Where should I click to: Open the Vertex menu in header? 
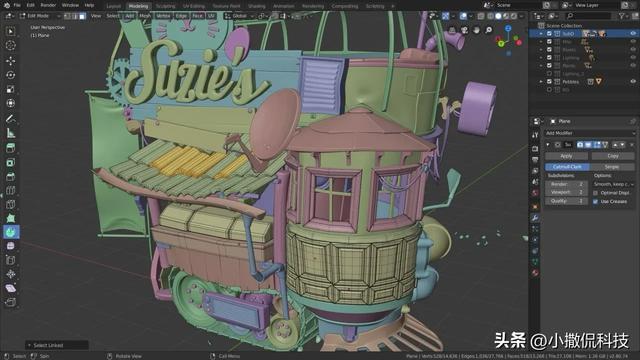163,16
